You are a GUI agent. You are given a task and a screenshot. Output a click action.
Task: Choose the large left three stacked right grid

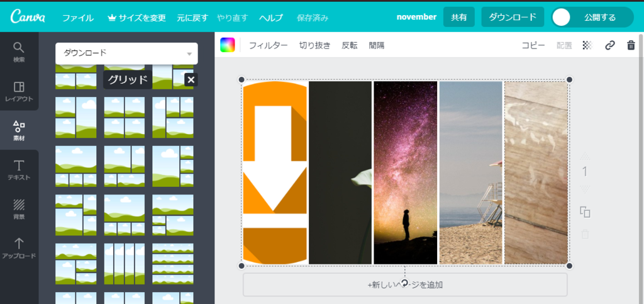(173, 166)
